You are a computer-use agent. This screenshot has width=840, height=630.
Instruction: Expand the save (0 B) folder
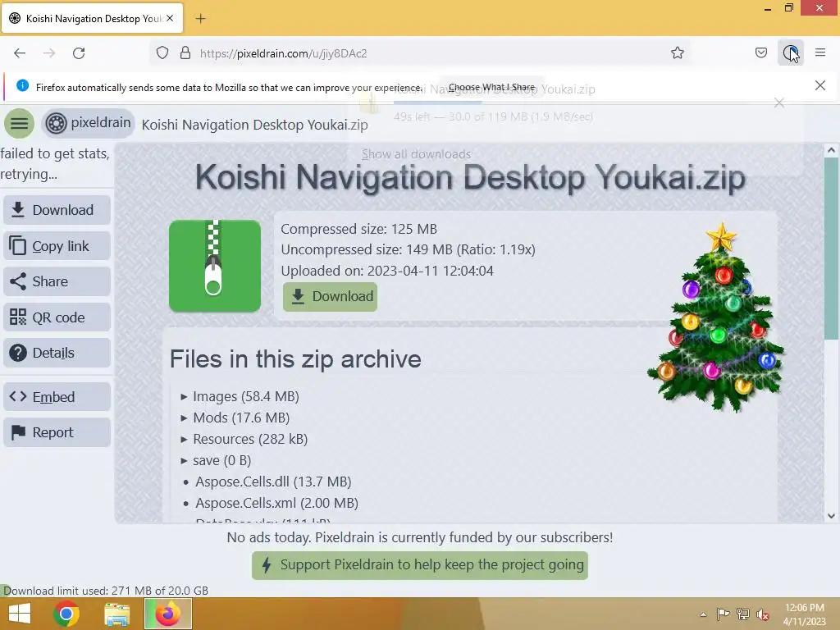[216, 461]
